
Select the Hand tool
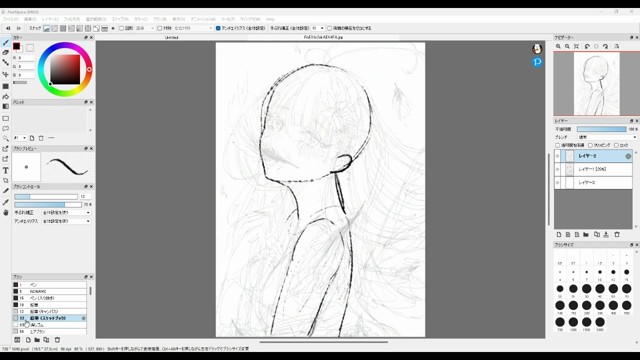pos(6,212)
